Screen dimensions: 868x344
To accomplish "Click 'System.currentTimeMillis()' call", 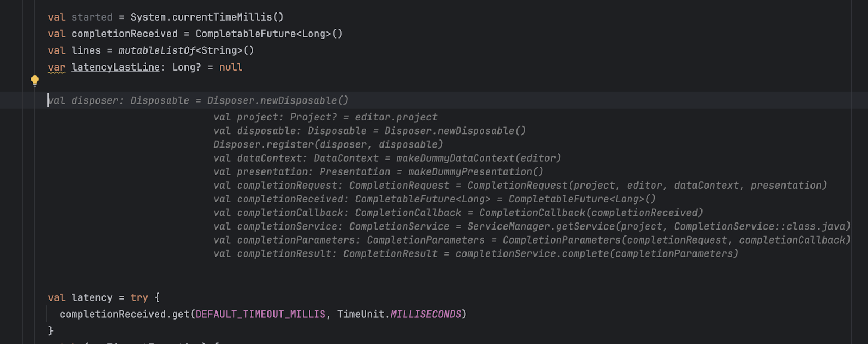I will 207,17.
